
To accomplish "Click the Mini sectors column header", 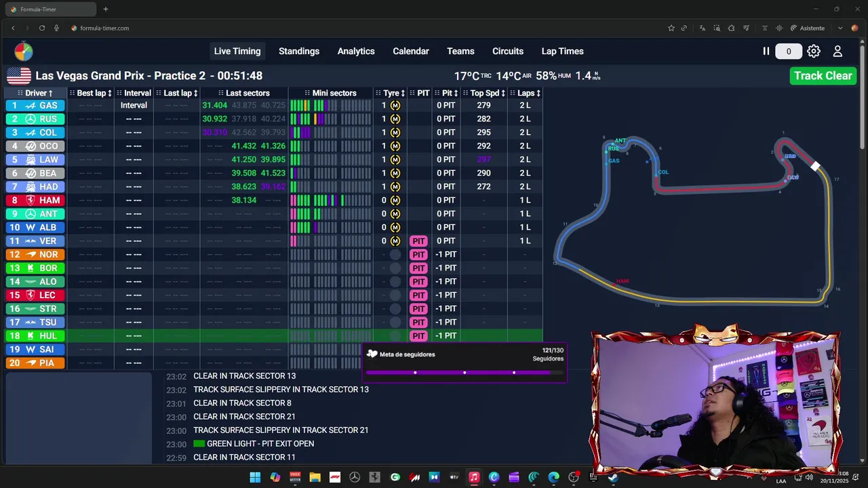I will [x=330, y=93].
